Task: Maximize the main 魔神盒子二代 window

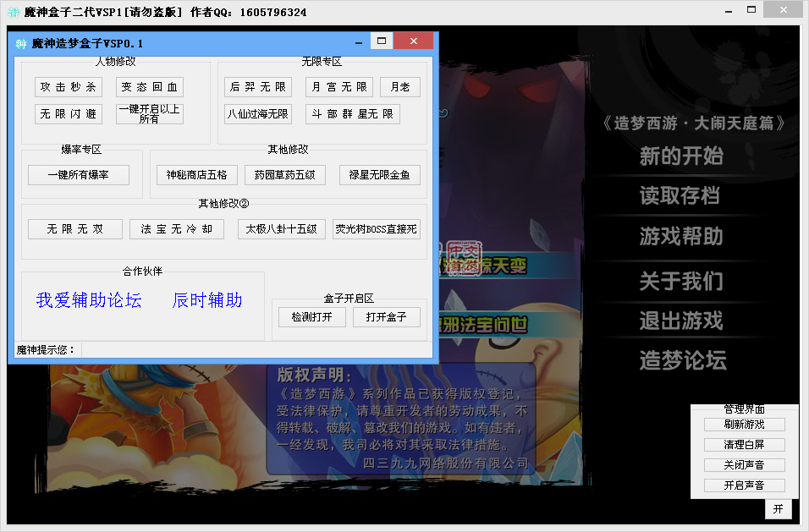Action: [751, 10]
